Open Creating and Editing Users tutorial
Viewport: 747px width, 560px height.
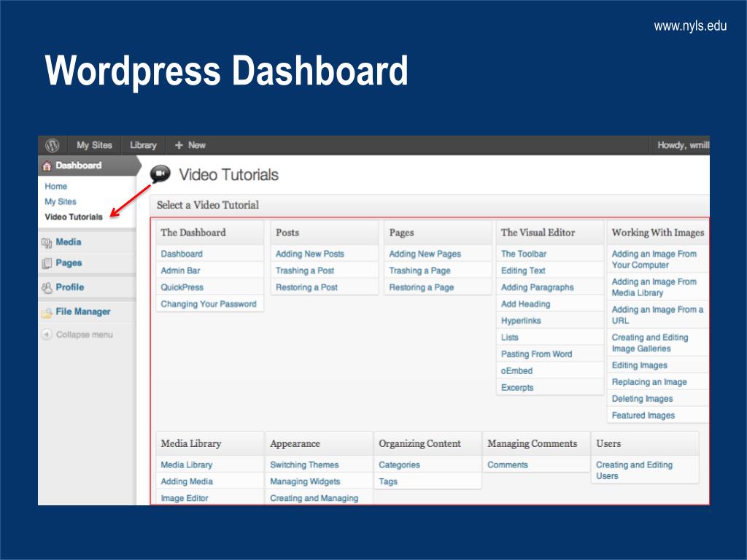[x=634, y=470]
